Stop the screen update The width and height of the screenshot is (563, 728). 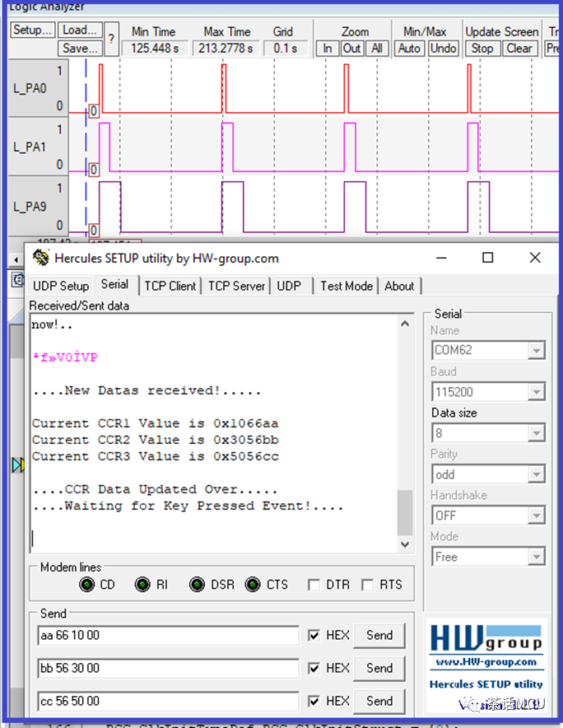482,49
